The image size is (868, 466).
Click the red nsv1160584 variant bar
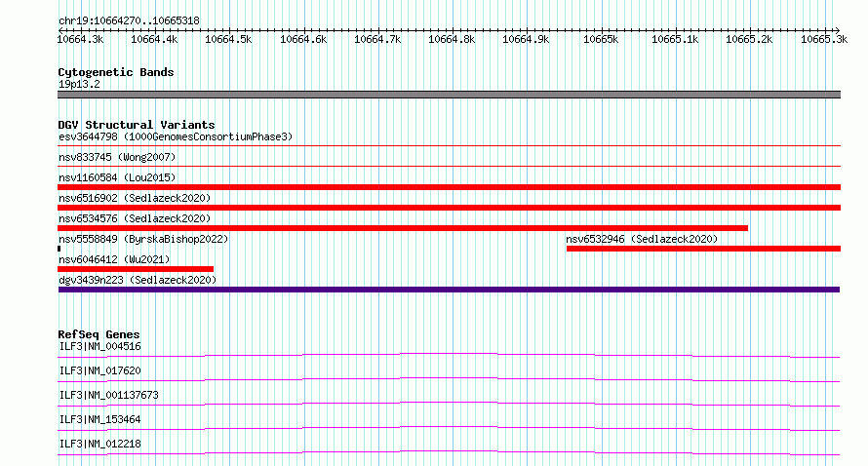coord(449,187)
